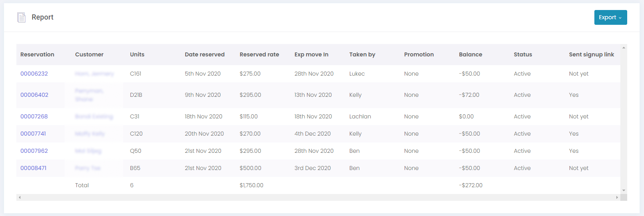Open reservation 00007962 link

(34, 151)
